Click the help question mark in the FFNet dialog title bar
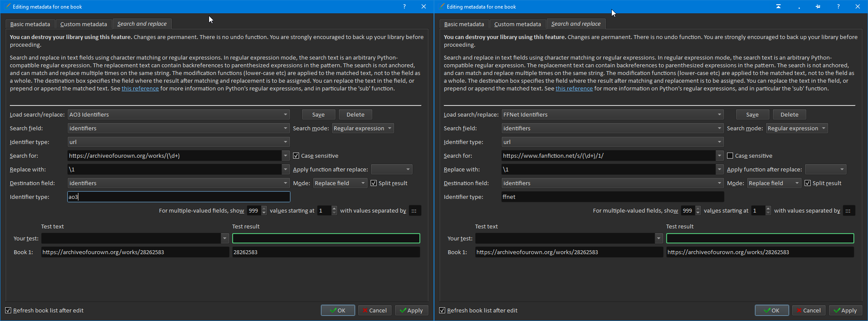This screenshot has width=868, height=321. click(838, 6)
